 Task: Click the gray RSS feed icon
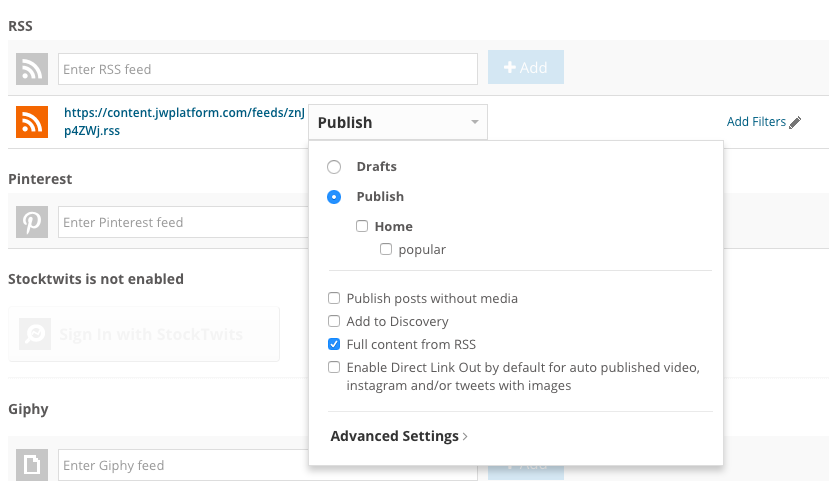pyautogui.click(x=32, y=69)
